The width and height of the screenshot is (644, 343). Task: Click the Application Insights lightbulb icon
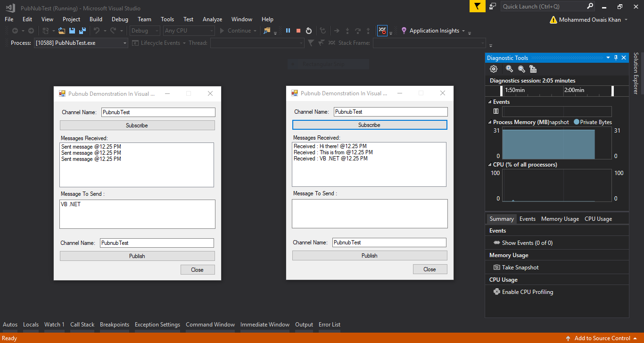point(404,31)
